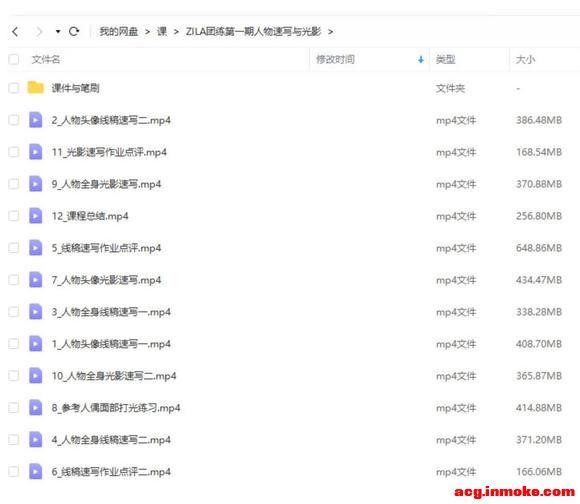Go to 课 folder in breadcrumb
Viewport: 580px width, 504px height.
[162, 32]
